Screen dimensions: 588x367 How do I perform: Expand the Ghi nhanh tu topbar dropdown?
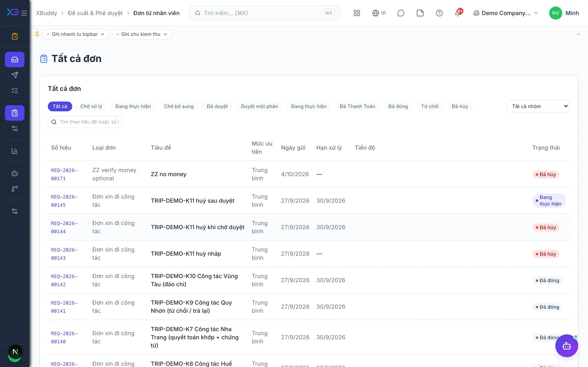click(76, 34)
